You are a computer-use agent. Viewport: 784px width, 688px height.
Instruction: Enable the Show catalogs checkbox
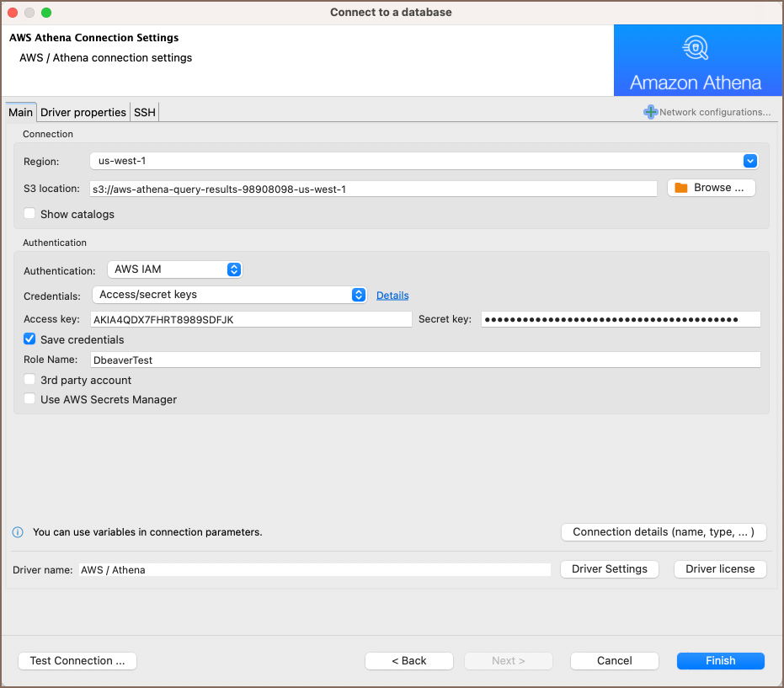30,215
